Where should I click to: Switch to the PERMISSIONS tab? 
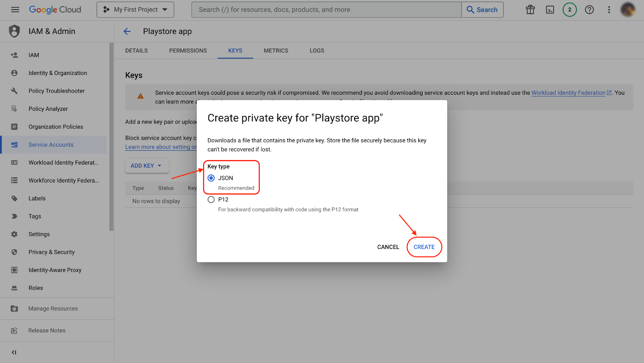pos(188,51)
